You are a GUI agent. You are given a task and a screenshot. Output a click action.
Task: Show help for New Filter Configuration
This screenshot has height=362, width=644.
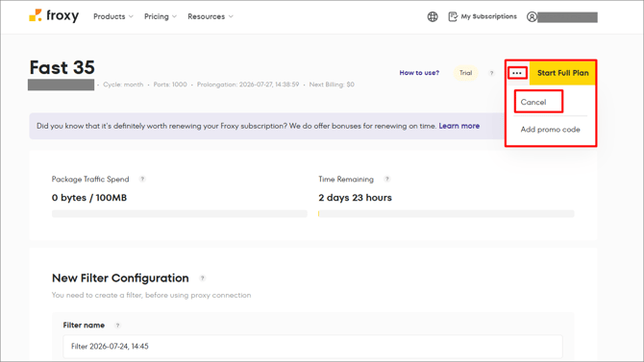click(x=202, y=278)
